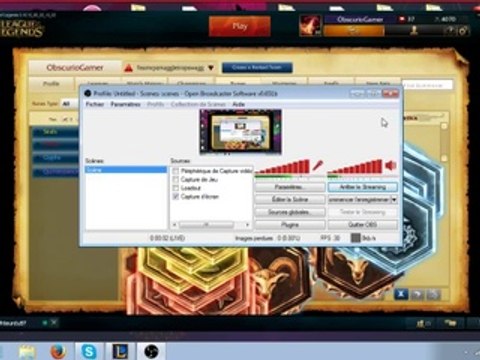480x360 pixels.
Task: Click the Find Summoner search field
Action: click(428, 85)
